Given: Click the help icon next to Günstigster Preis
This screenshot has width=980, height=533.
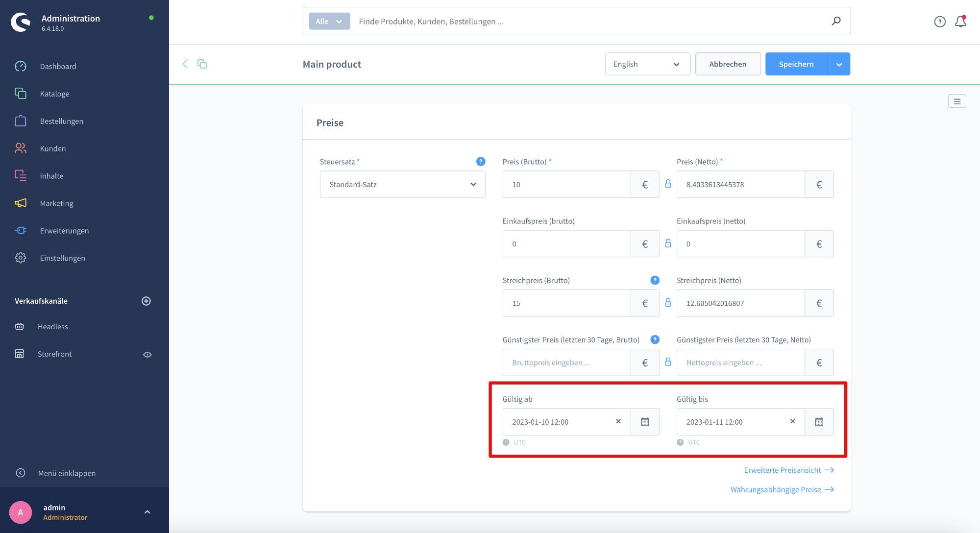Looking at the screenshot, I should [655, 339].
